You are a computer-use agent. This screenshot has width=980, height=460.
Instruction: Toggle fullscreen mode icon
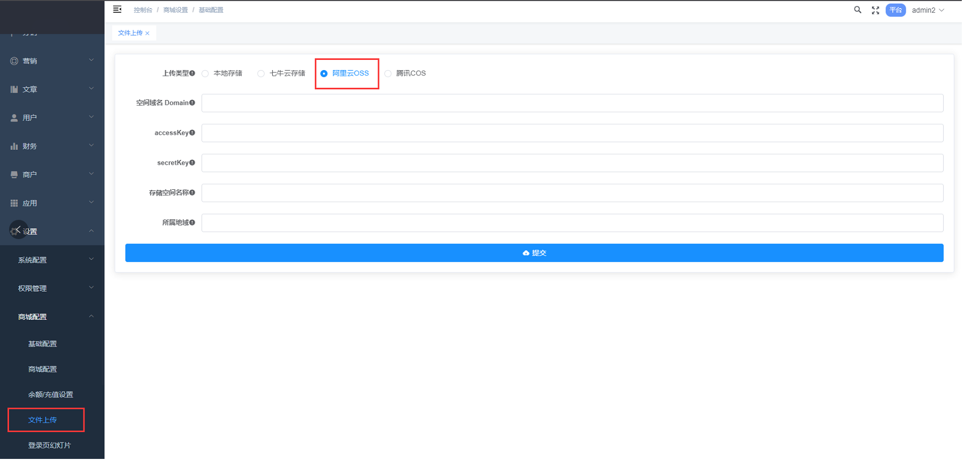tap(875, 10)
